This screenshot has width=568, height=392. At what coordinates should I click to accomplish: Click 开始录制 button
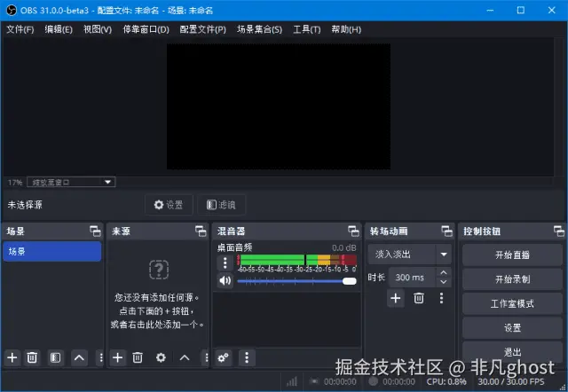click(512, 279)
